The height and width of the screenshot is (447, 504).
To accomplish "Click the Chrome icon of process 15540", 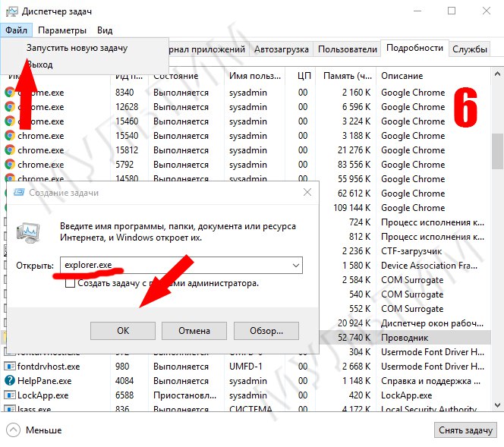I will point(10,136).
